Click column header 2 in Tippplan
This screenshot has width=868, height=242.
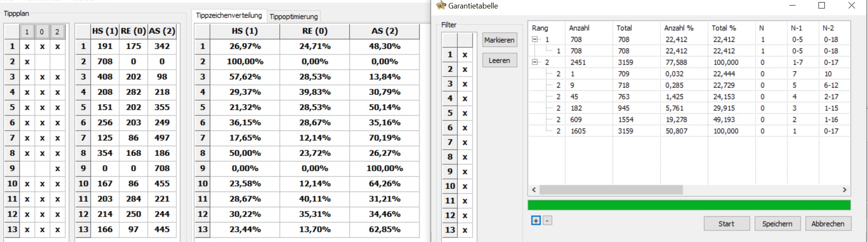[x=58, y=31]
